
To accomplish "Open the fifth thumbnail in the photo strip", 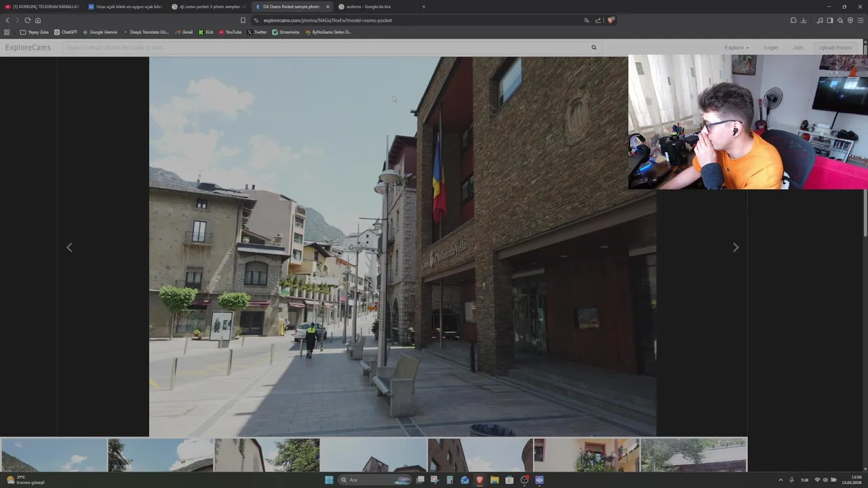I will [480, 455].
